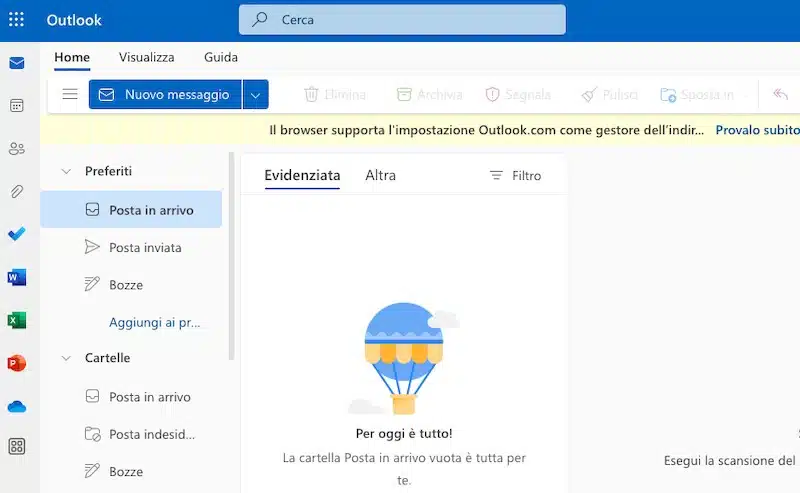
Task: Click the Outlook title text
Action: [74, 20]
